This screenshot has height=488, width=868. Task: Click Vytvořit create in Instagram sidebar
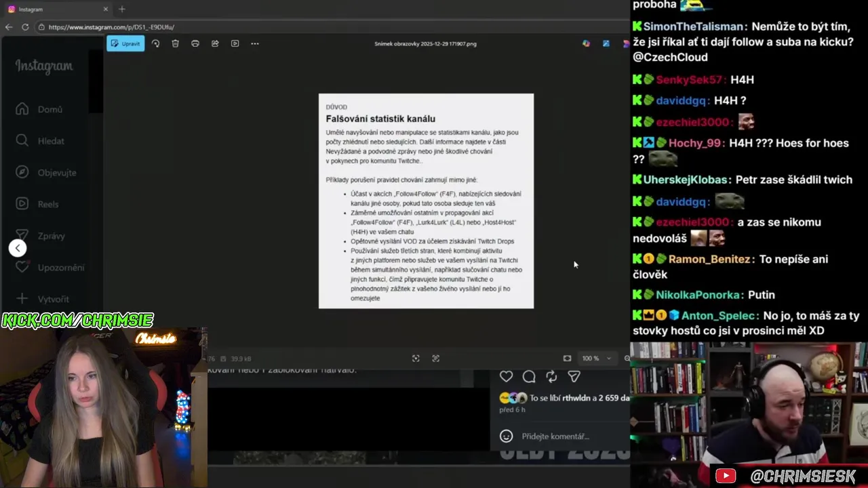43,299
